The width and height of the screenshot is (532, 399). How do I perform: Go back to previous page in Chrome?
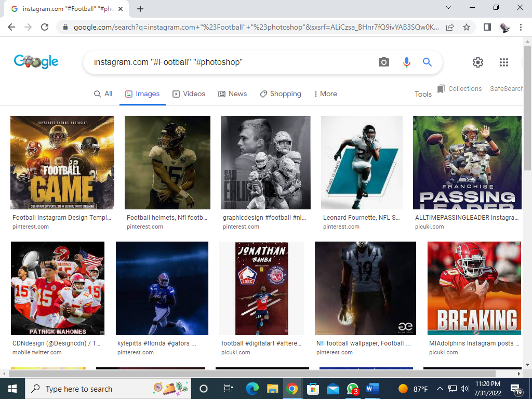pos(11,27)
